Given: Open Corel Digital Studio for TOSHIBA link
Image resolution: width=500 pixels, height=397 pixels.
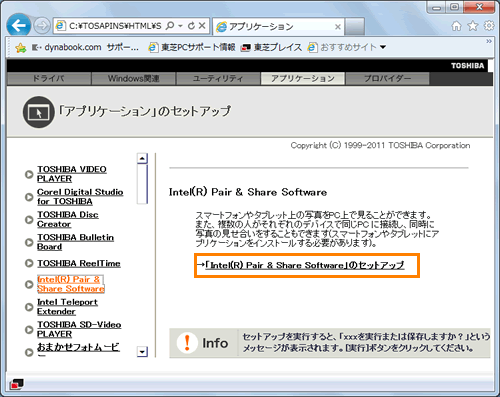Looking at the screenshot, I should pyautogui.click(x=80, y=197).
